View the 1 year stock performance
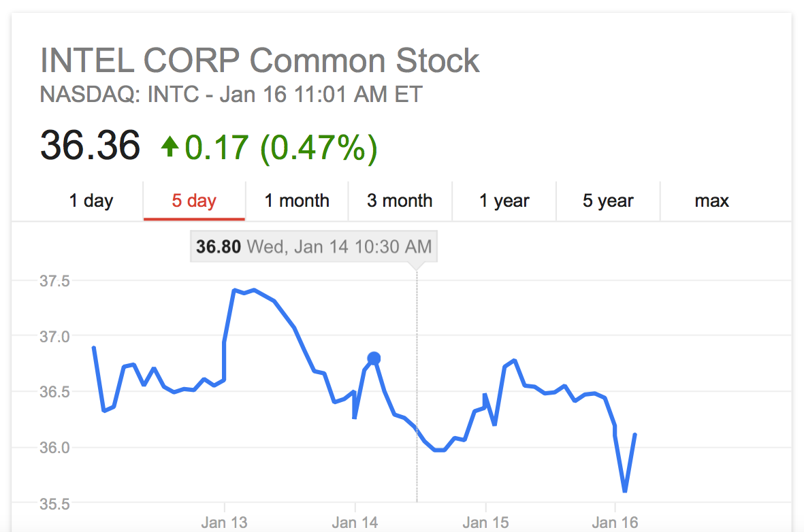 tap(504, 200)
